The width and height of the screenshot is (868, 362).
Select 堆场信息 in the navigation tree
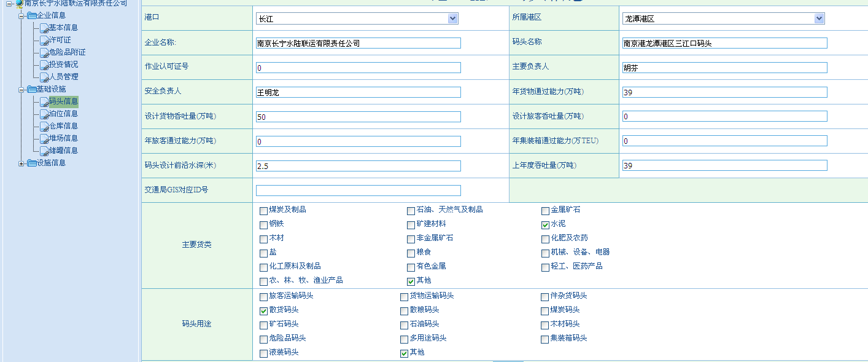point(63,138)
